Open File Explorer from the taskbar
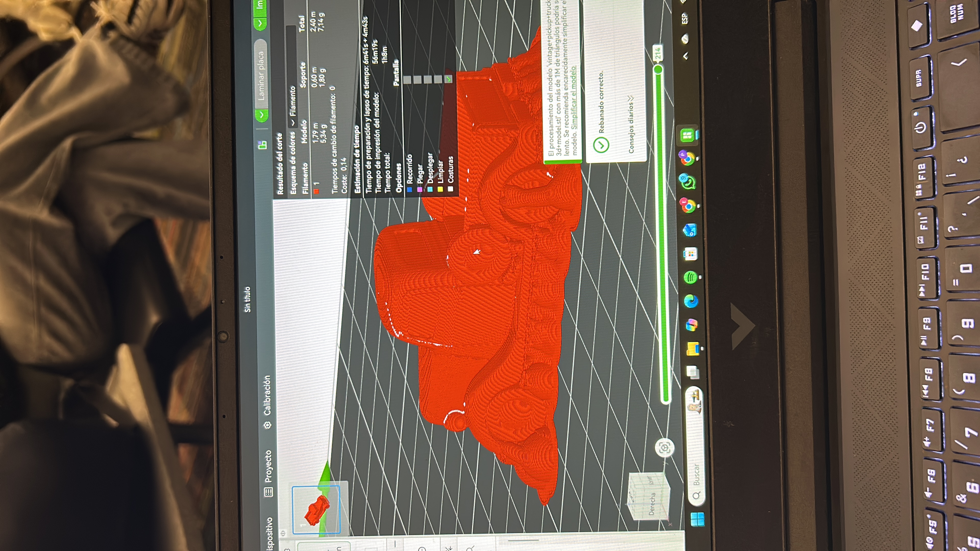Screen dimensions: 980x551 tap(692, 349)
